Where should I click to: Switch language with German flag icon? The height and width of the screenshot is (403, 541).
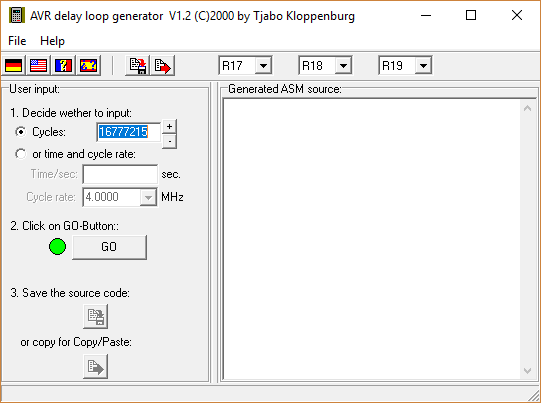pos(14,65)
